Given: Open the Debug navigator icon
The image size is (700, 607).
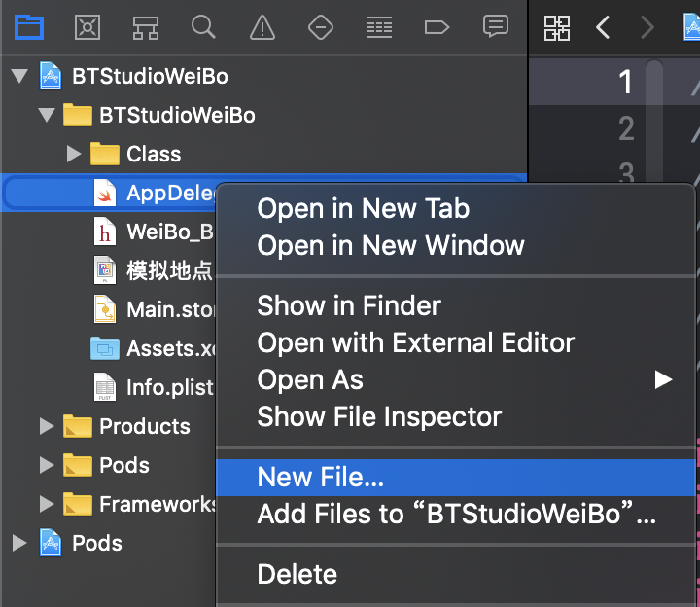Looking at the screenshot, I should tap(379, 27).
